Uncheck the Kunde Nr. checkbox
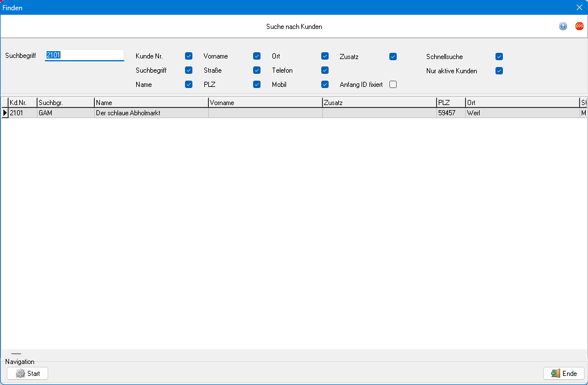Image resolution: width=588 pixels, height=385 pixels. coord(188,56)
